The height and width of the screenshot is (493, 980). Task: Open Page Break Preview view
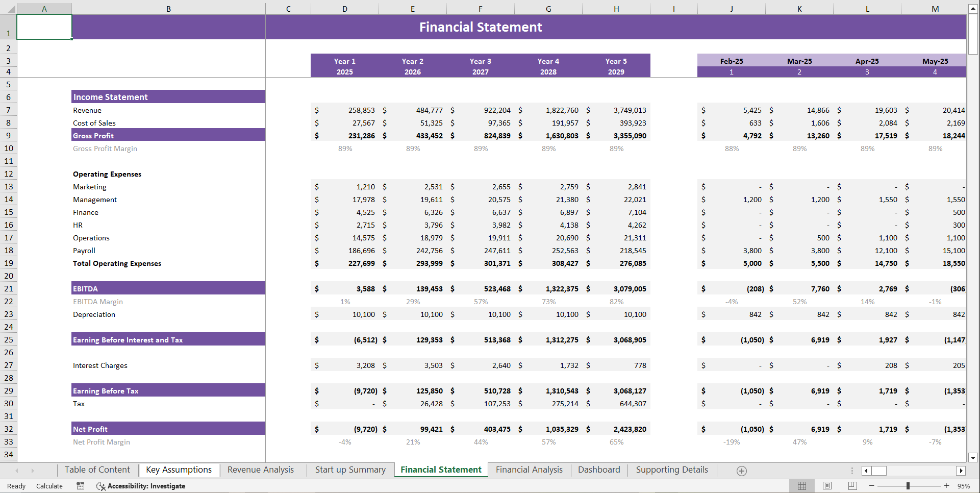pos(852,486)
